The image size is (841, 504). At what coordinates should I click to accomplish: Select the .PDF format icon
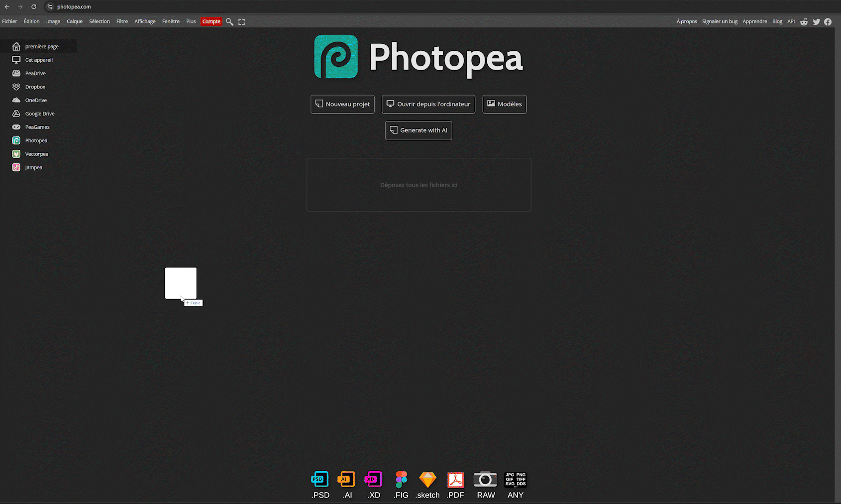point(455,480)
